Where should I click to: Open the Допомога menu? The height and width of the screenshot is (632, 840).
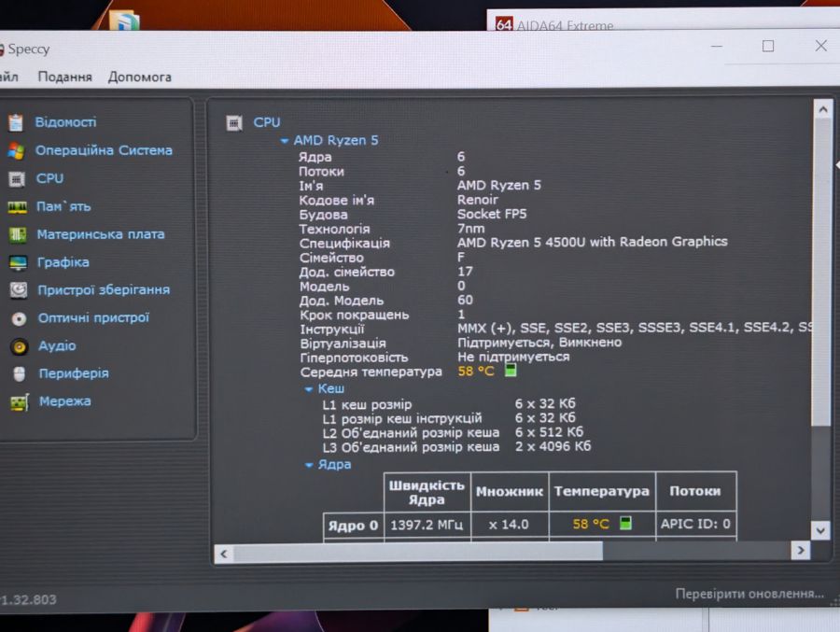[140, 77]
